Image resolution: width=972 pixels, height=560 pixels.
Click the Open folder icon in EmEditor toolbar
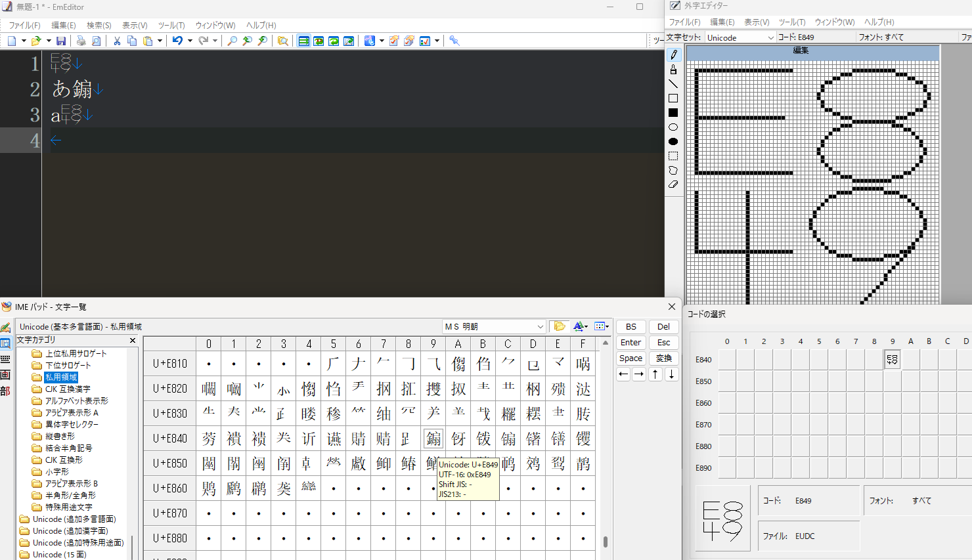36,41
